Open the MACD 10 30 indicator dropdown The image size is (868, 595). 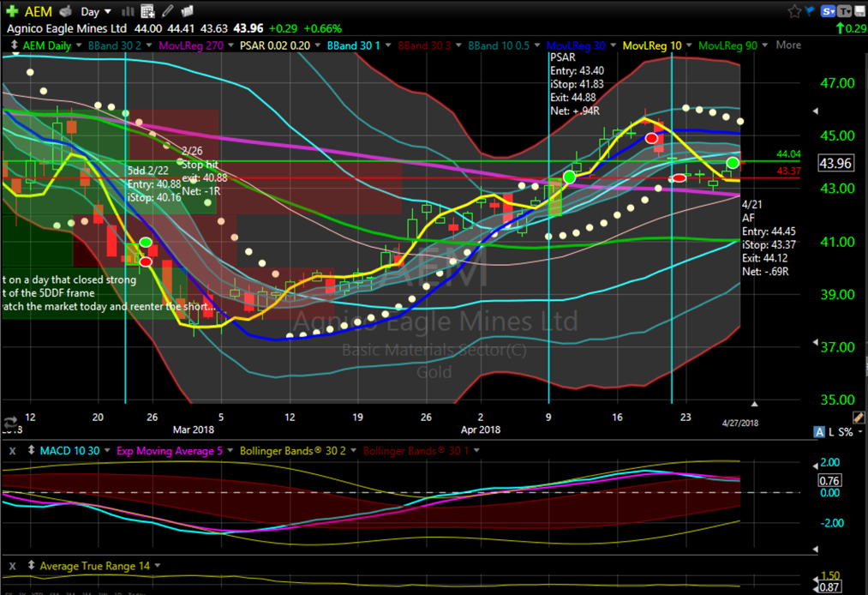tap(107, 451)
